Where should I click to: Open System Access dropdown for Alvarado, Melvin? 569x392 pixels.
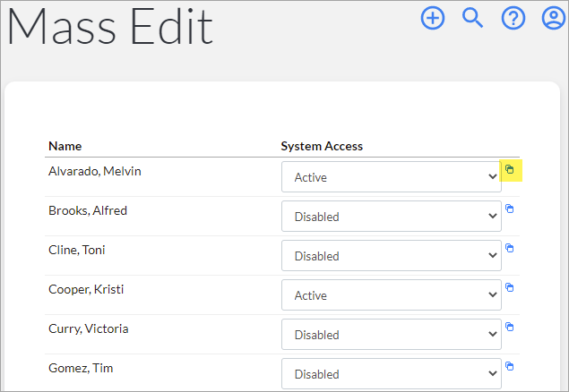[392, 177]
